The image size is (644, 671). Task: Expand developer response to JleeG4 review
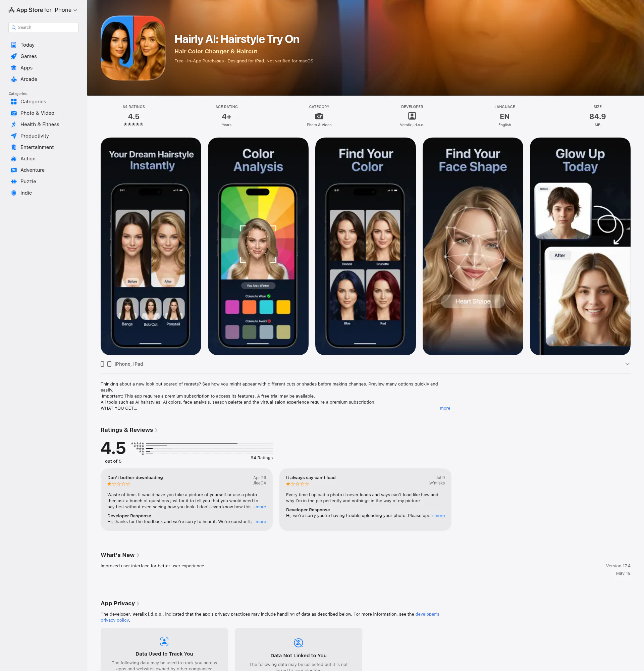pyautogui.click(x=261, y=521)
